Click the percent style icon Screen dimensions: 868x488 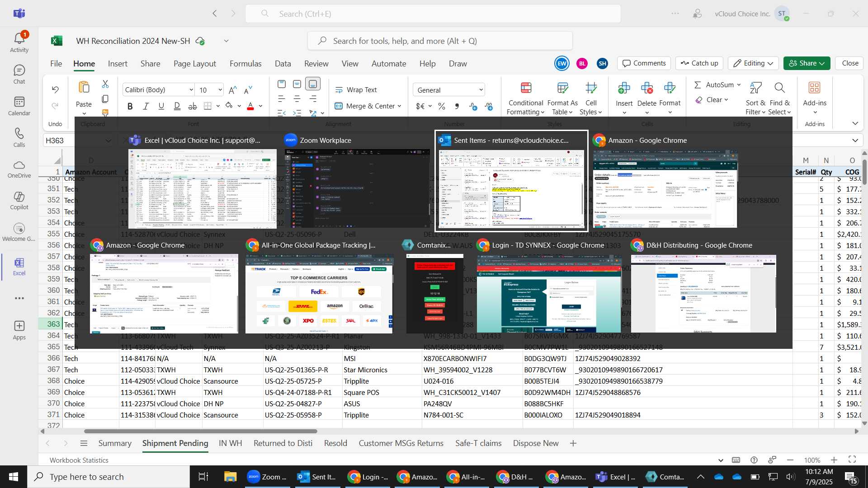click(x=442, y=106)
